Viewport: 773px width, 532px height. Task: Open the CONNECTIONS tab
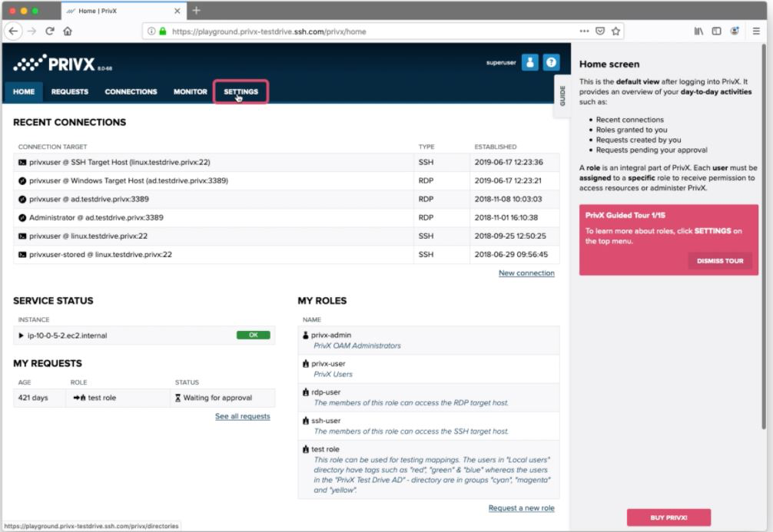pos(131,91)
